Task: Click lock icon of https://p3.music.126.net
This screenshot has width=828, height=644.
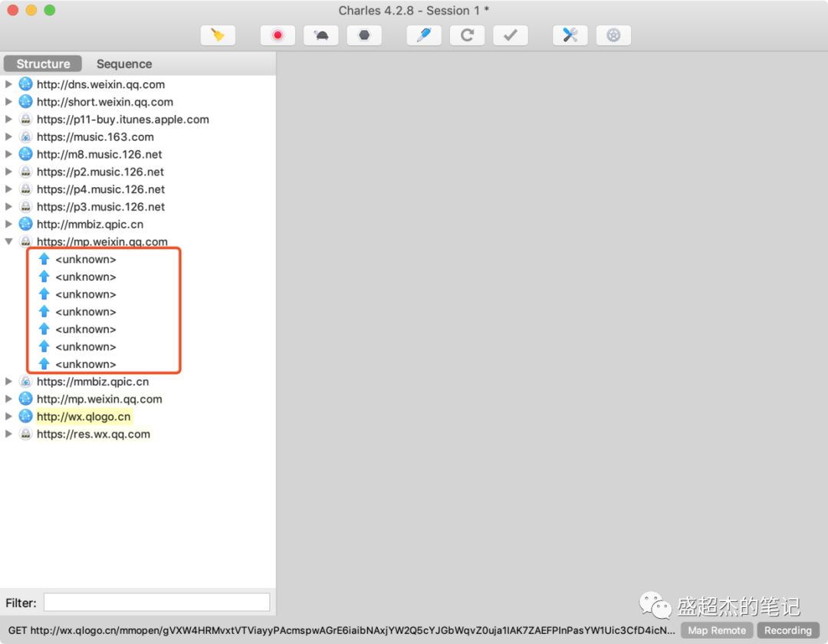Action: [x=25, y=206]
